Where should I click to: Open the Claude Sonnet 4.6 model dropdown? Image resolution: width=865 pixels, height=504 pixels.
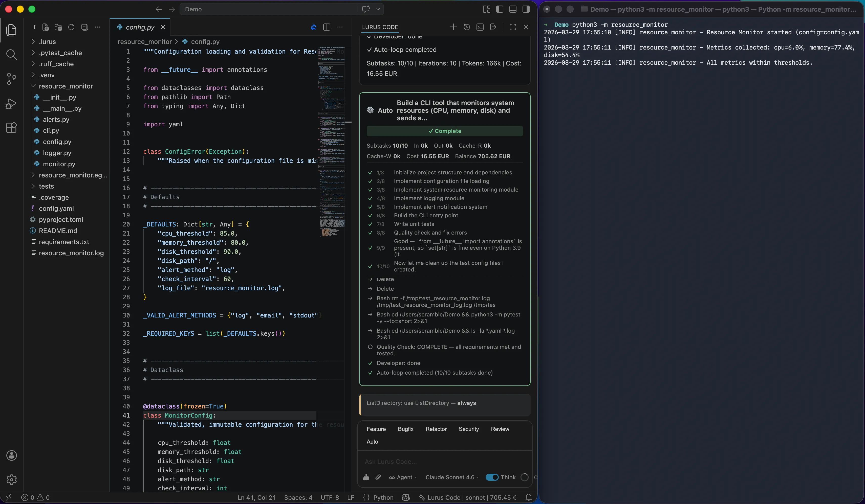(452, 477)
